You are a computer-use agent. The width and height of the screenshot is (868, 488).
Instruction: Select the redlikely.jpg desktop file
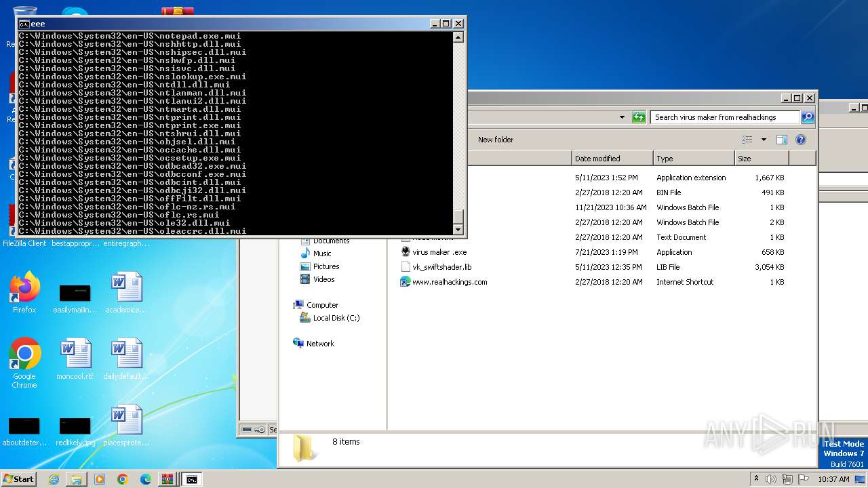75,430
